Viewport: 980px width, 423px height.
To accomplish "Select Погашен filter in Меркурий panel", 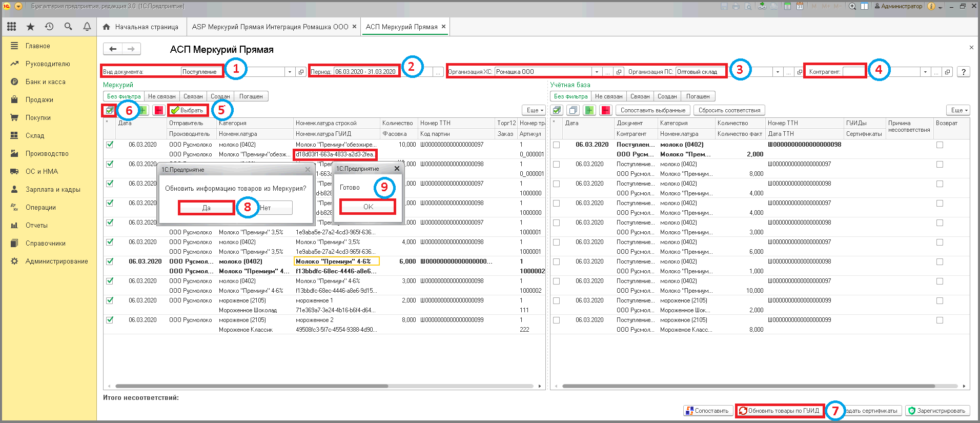I will [251, 96].
